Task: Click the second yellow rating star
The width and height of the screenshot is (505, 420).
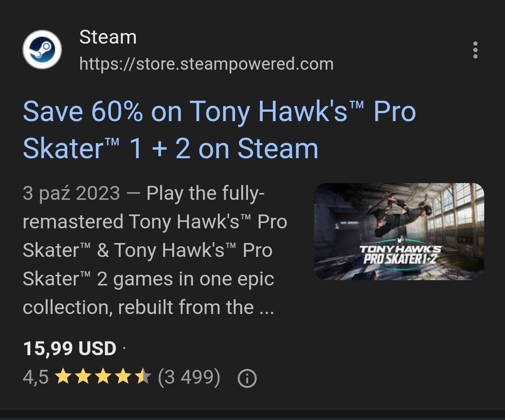Action: [83, 376]
